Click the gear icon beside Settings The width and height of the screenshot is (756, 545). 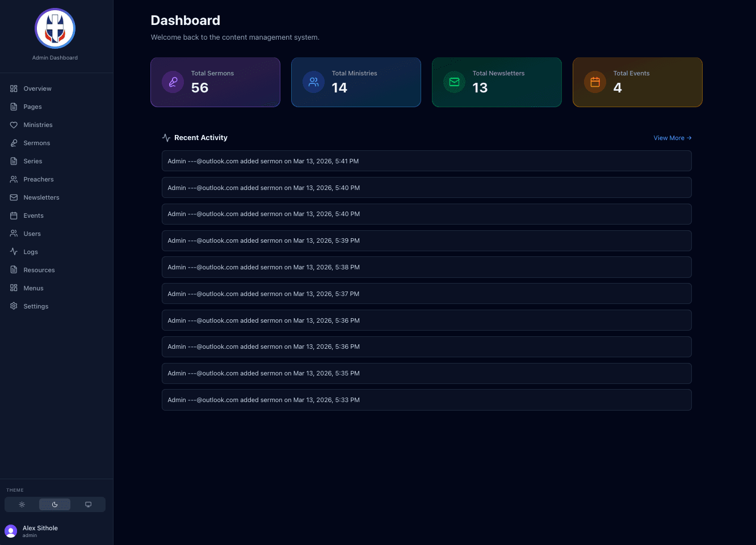click(14, 306)
